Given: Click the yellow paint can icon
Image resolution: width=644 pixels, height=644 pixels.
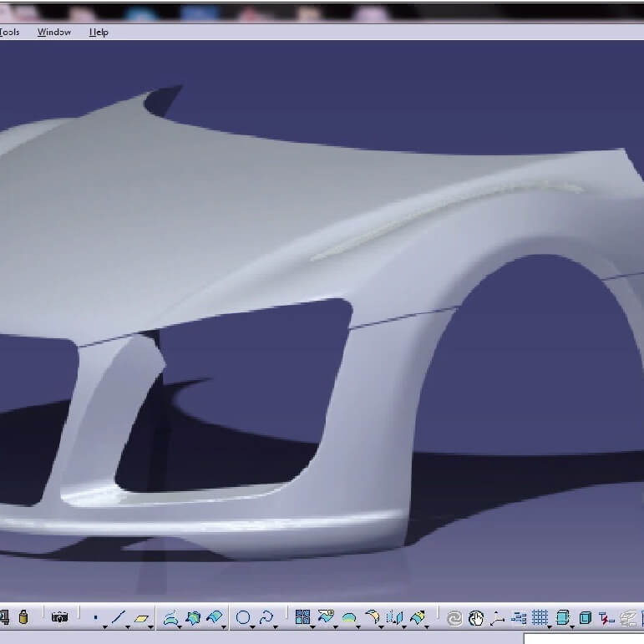Looking at the screenshot, I should pyautogui.click(x=23, y=617).
